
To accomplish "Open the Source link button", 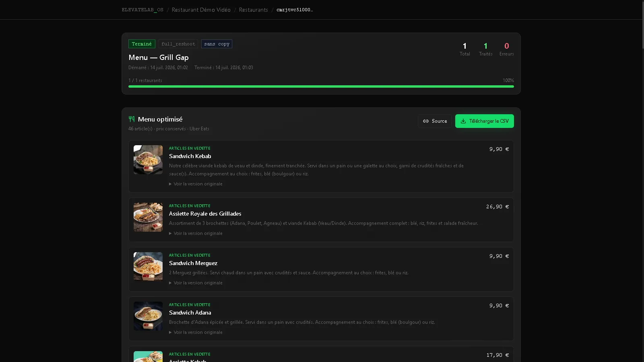I will pyautogui.click(x=435, y=121).
